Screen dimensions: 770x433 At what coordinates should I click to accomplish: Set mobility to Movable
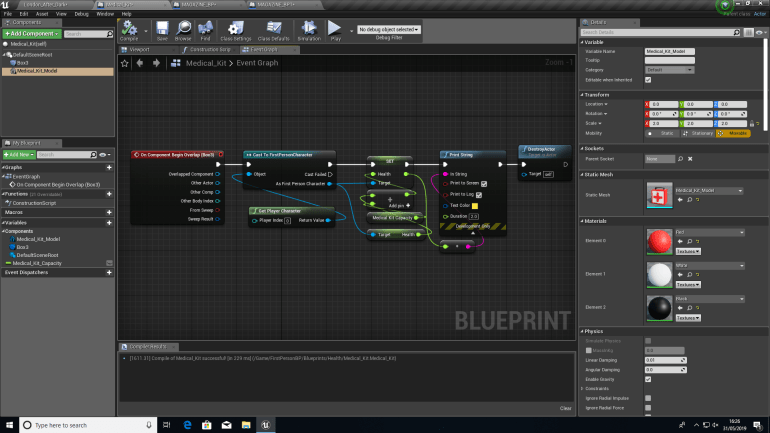click(x=733, y=134)
